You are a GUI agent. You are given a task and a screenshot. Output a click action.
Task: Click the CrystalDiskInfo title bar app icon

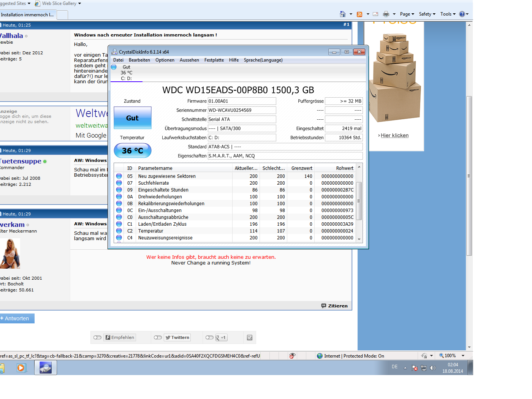(x=114, y=52)
